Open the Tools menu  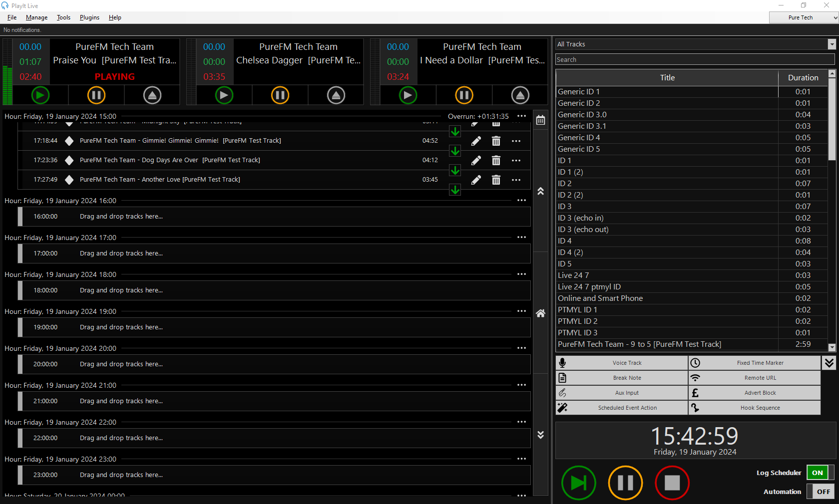coord(63,17)
